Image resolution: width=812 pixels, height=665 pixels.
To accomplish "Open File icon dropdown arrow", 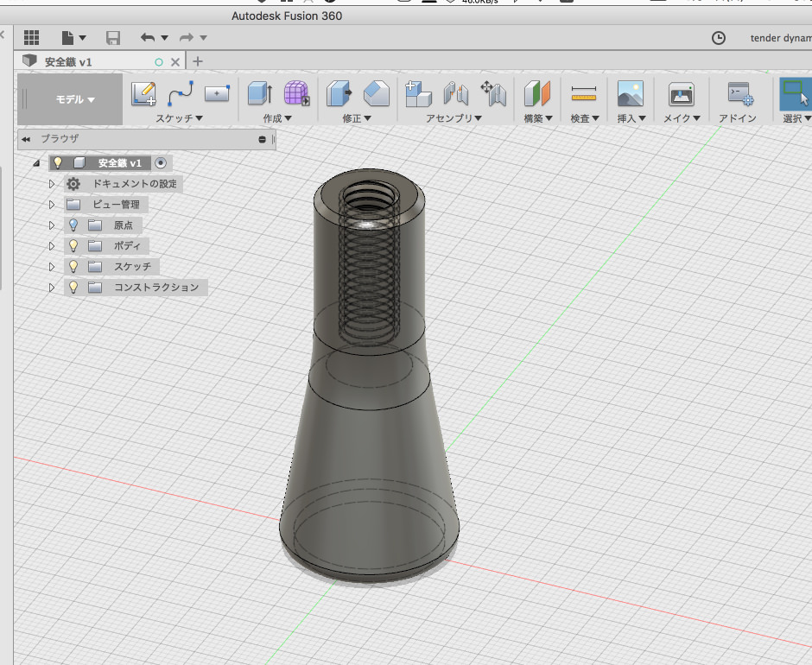I will click(82, 38).
